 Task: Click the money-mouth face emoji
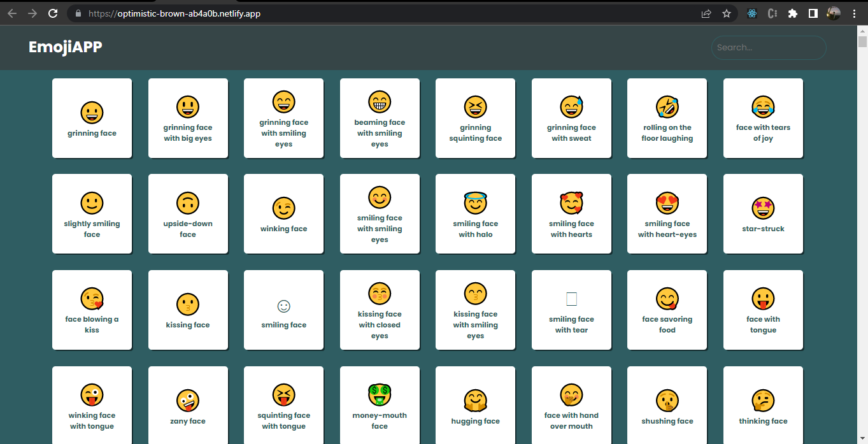pos(380,406)
